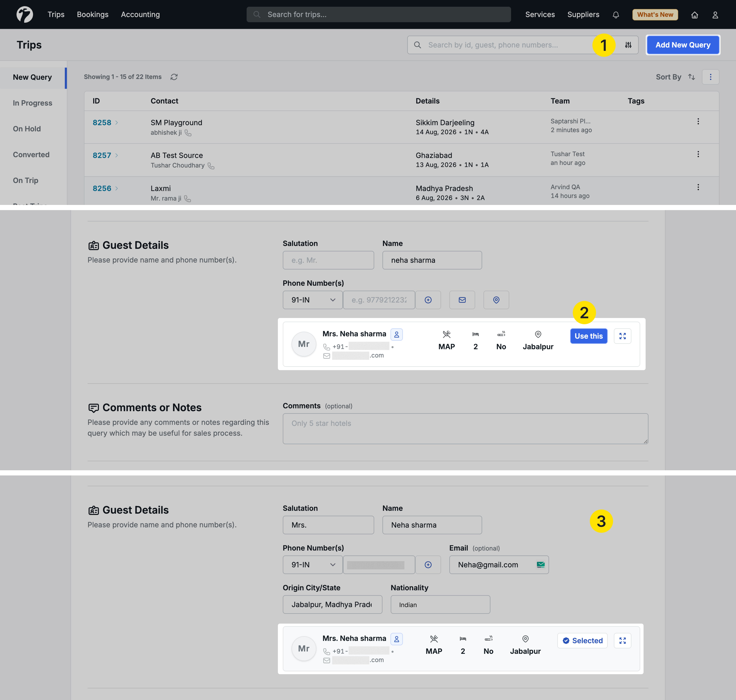Screen dimensions: 736x700
Task: Call abhishek ji via phone icon
Action: (x=188, y=133)
